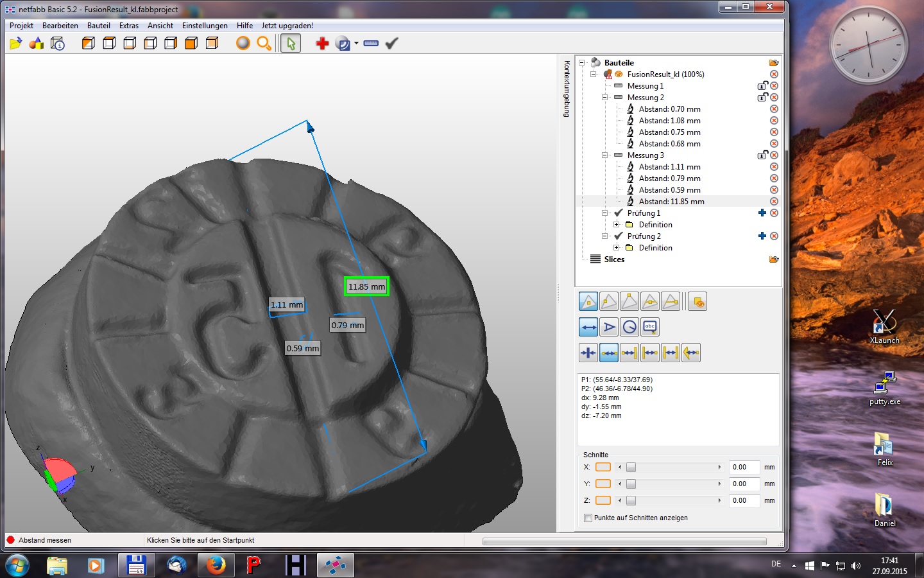
Task: Click the green arrow selection mode tool
Action: pos(291,43)
